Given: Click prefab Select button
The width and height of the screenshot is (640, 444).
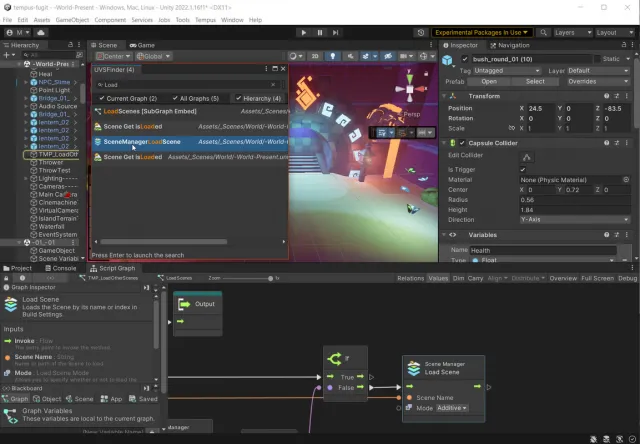Looking at the screenshot, I should pos(535,82).
